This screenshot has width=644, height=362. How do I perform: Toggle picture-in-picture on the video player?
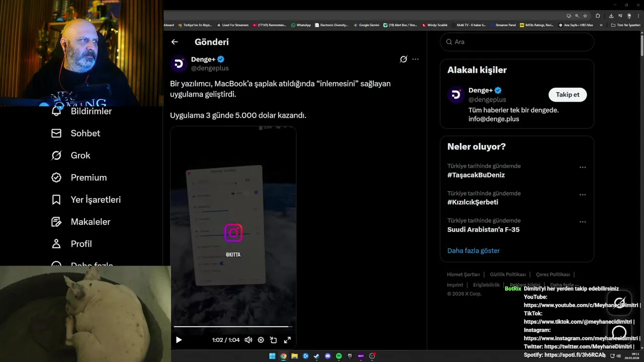coord(273,340)
